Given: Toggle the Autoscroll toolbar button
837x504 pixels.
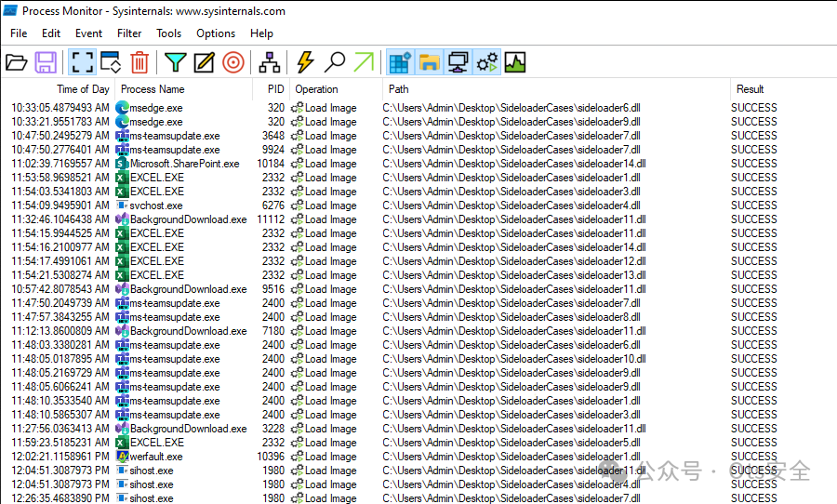Looking at the screenshot, I should pos(111,62).
